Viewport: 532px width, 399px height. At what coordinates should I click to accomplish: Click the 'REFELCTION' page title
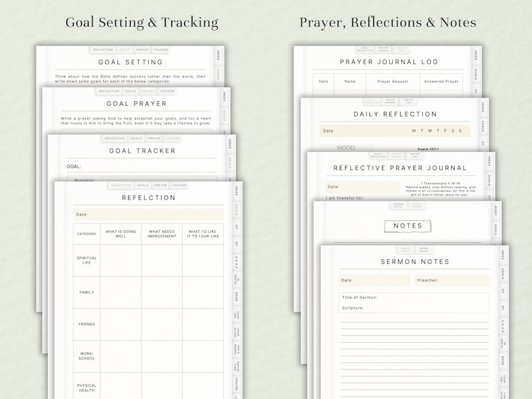(149, 197)
